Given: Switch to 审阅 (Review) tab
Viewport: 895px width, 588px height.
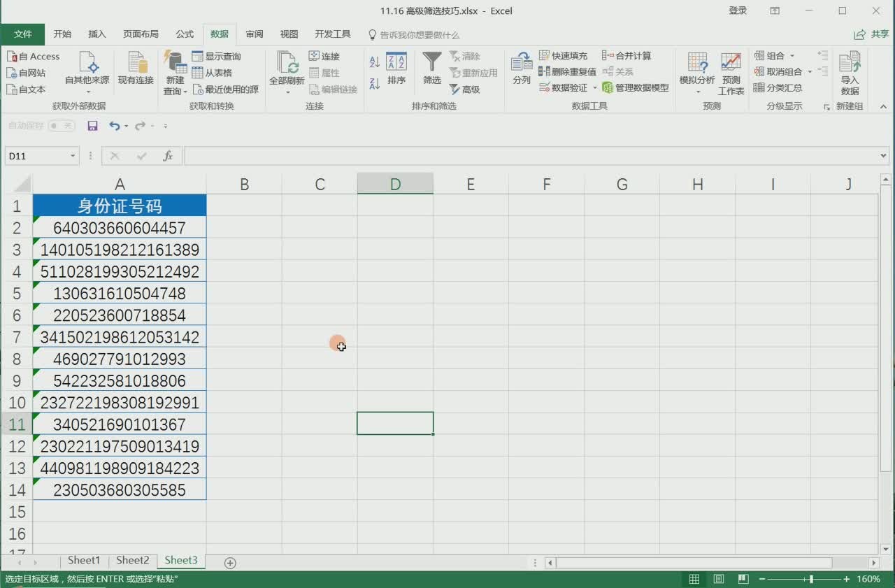Looking at the screenshot, I should (x=255, y=34).
